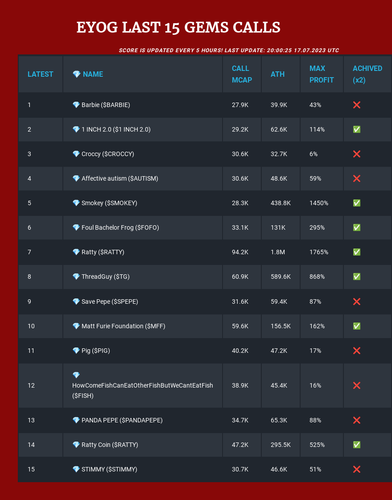This screenshot has width=392, height=500.
Task: Click the CALL MCAP column header
Action: (242, 74)
